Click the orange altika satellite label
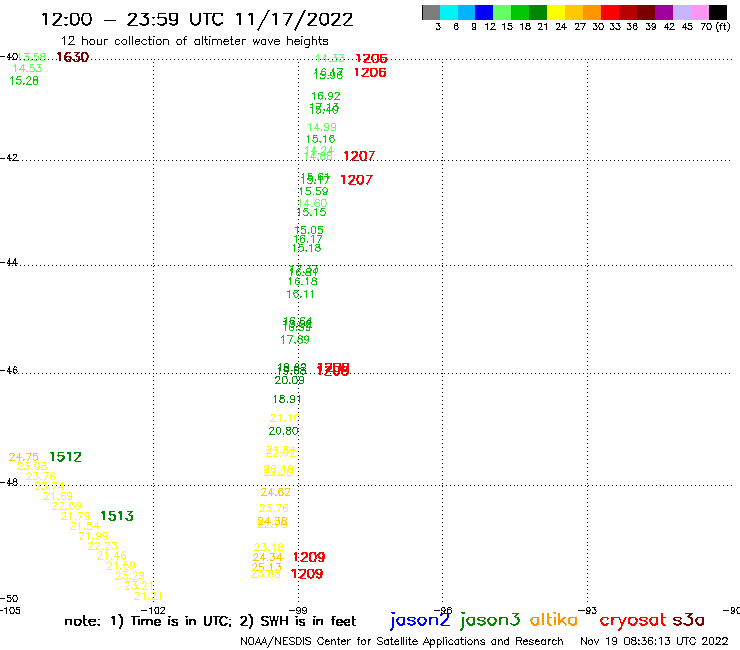 pos(554,619)
